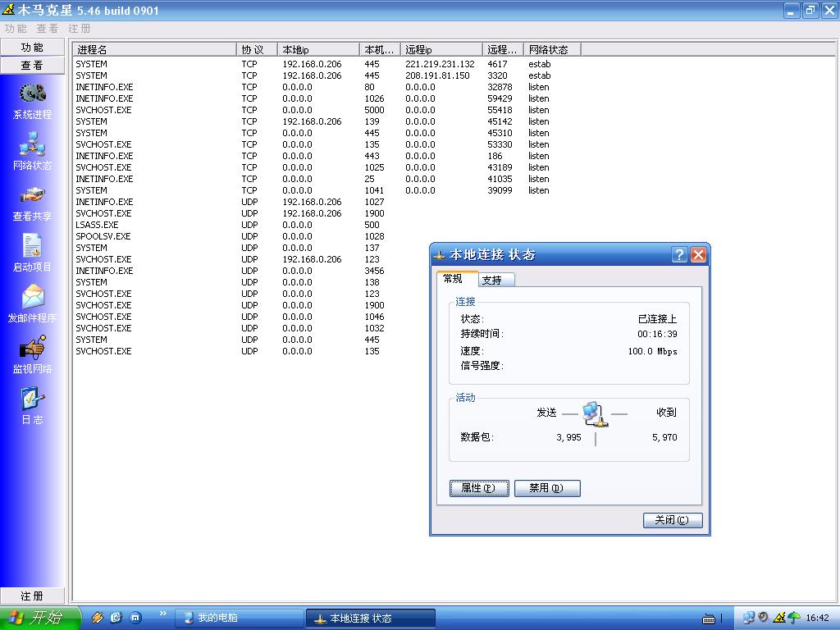Click the 00:16:39 duration value
This screenshot has width=840, height=630.
coord(657,334)
